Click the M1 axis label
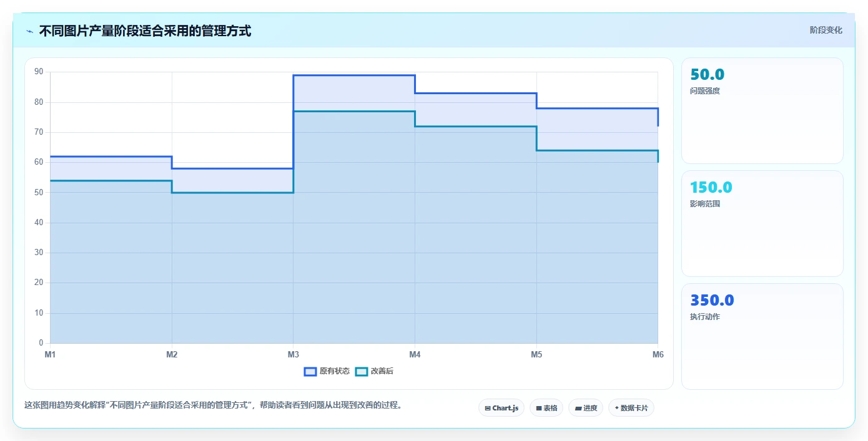Screen dimensions: 868x441 click(50, 354)
